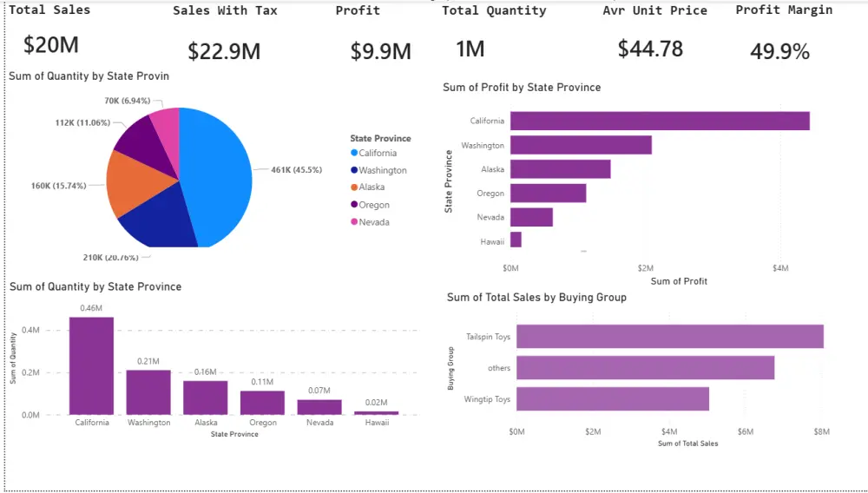Select the California bar in profit chart
This screenshot has width=868, height=493.
point(660,121)
